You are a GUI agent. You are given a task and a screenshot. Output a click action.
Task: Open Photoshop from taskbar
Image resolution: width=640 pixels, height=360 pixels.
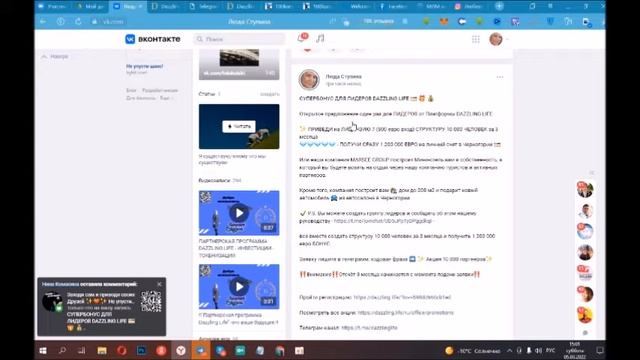click(141, 351)
